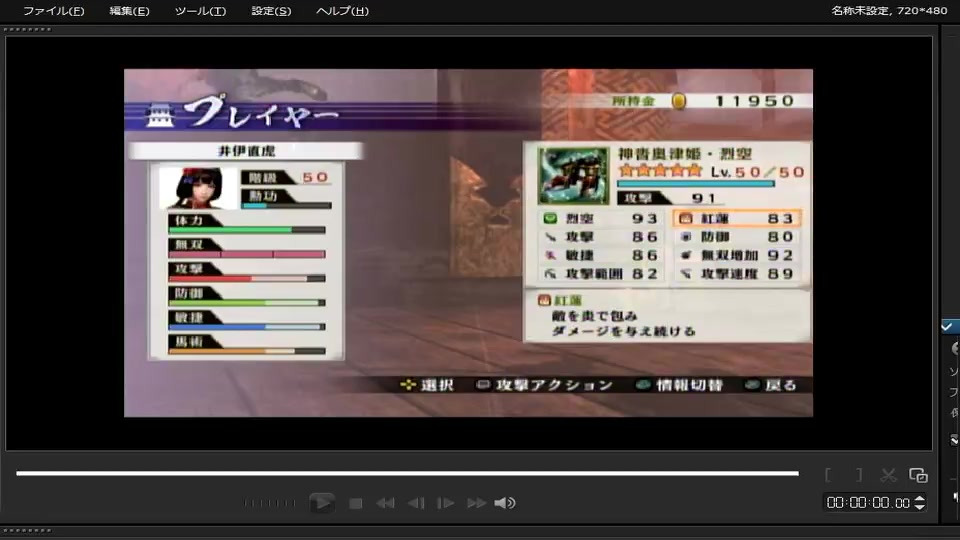Jump to the end with the fast-forward button
Screen dimensions: 960x540
[476, 503]
